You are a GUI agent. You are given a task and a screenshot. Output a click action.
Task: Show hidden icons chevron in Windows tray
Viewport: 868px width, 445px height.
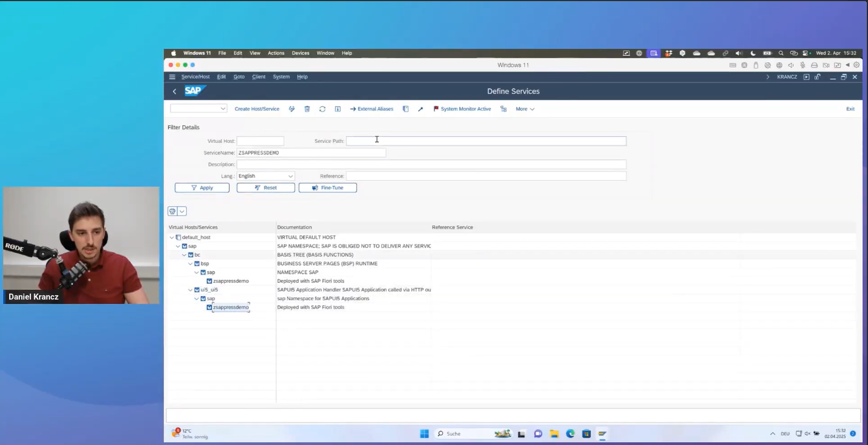(773, 434)
